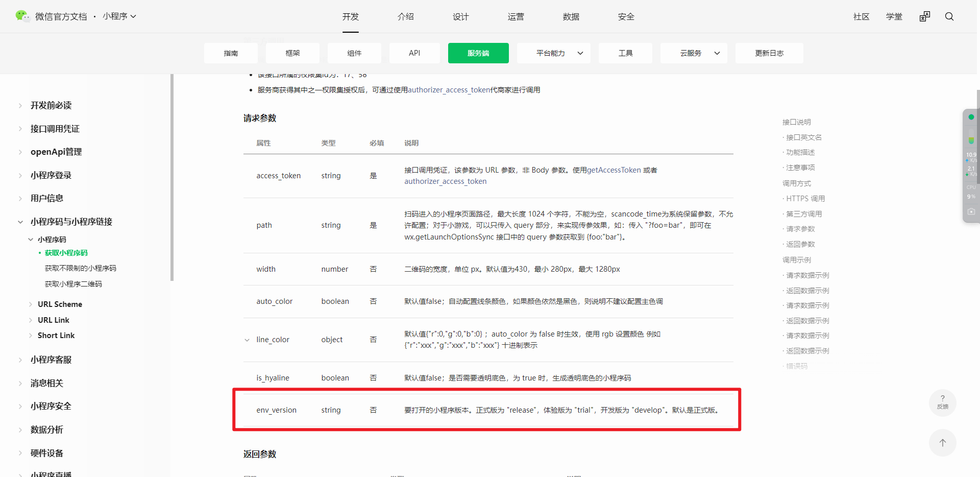Open 小程序安全 in the sidebar
The width and height of the screenshot is (980, 477).
[x=51, y=406]
